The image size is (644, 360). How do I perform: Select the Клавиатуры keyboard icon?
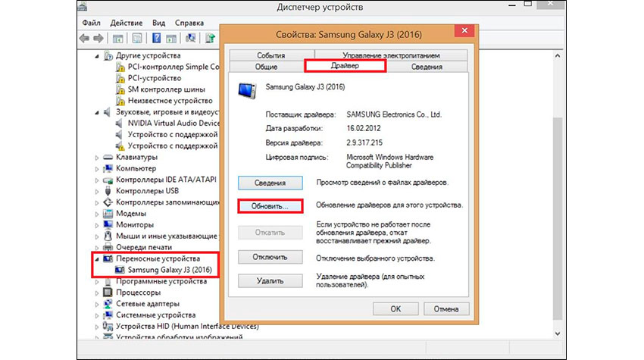108,157
